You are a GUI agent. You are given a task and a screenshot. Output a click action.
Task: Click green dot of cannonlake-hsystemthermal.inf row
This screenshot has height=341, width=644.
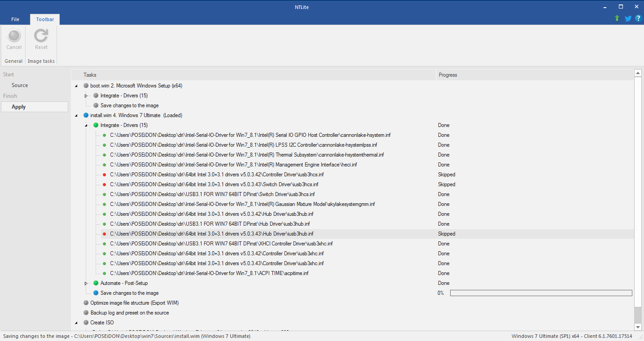pyautogui.click(x=104, y=155)
